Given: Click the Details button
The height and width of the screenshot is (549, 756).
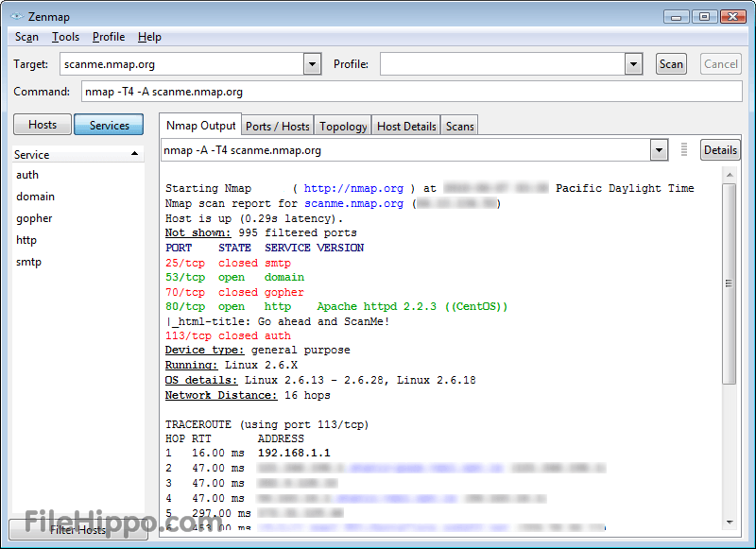Looking at the screenshot, I should [720, 150].
